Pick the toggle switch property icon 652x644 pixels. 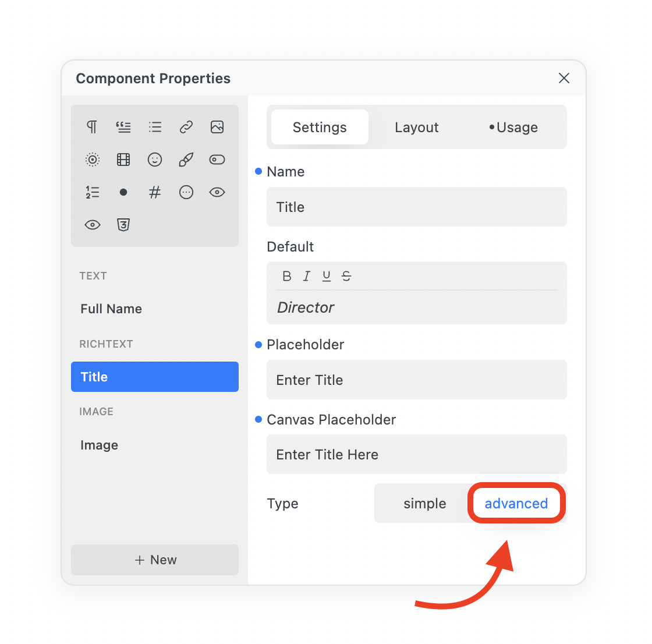pos(217,160)
